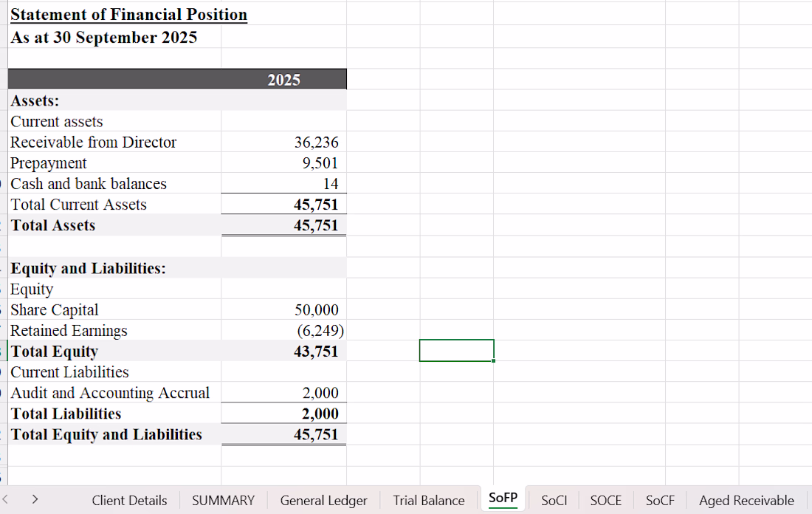Viewport: 812px width, 514px height.
Task: Open the SOCE sheet tab
Action: 605,500
